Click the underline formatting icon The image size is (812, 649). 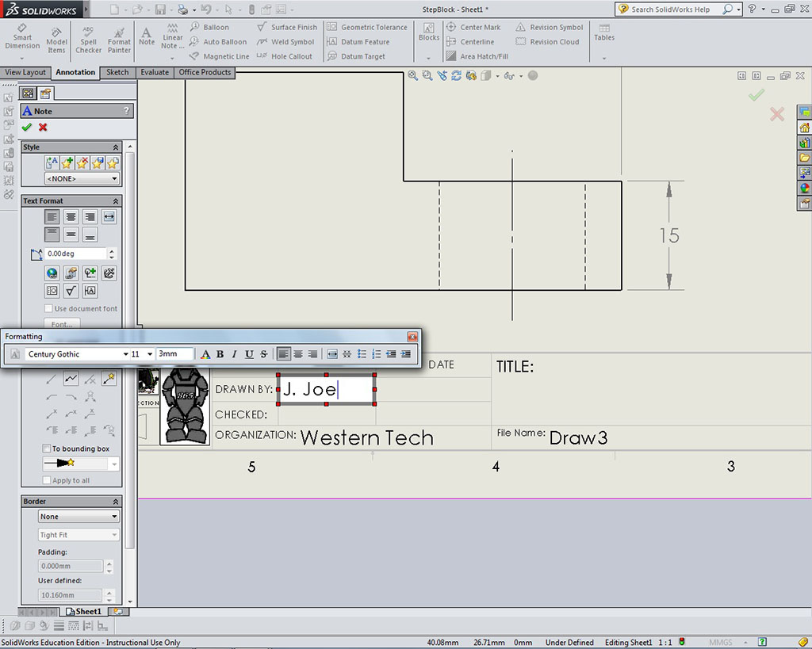[x=249, y=354]
